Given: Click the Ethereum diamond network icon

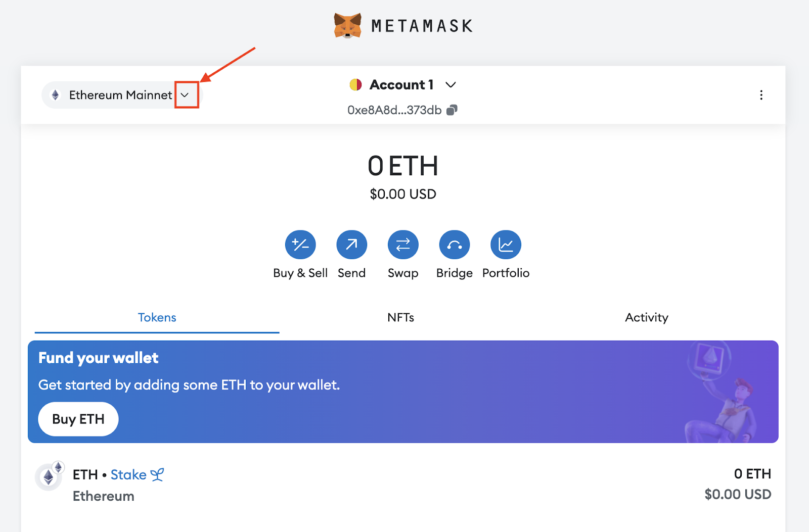Looking at the screenshot, I should (x=56, y=95).
